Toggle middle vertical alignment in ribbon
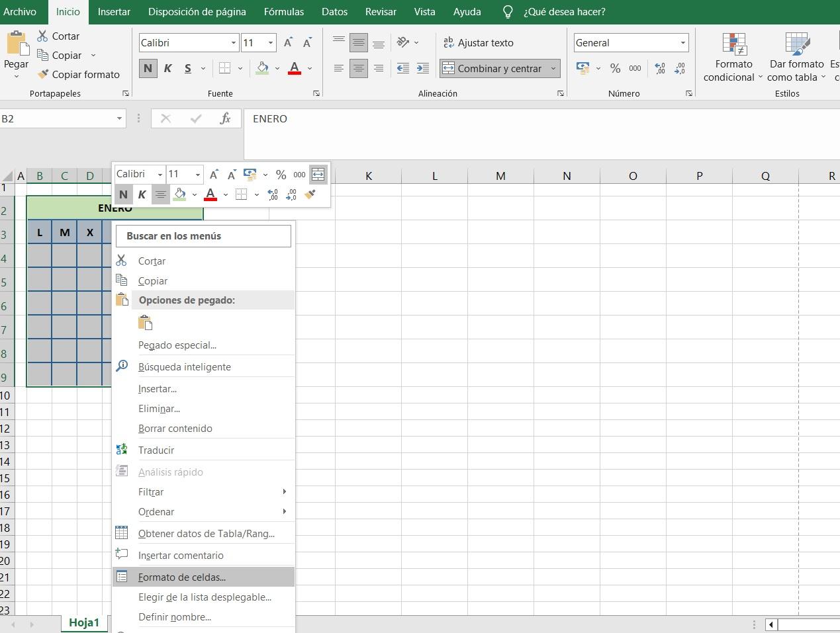This screenshot has width=840, height=633. tap(358, 43)
